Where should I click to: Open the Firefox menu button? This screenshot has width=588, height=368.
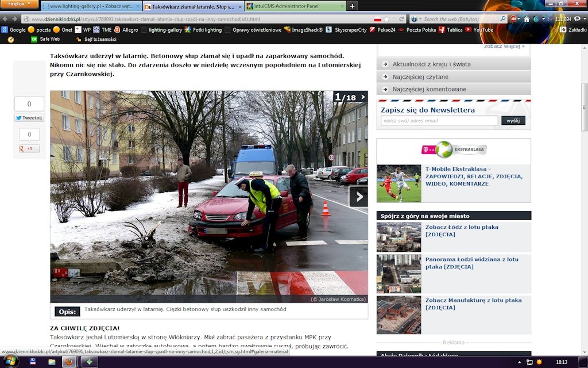pos(19,4)
